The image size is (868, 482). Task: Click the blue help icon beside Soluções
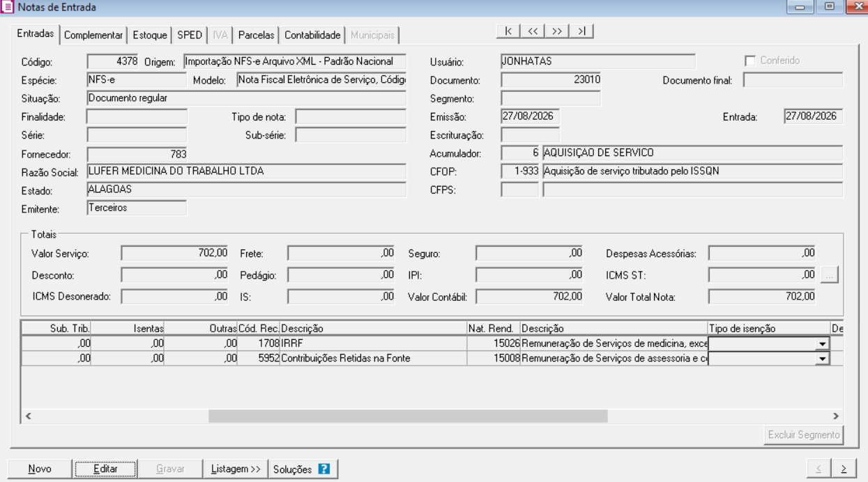click(x=323, y=469)
